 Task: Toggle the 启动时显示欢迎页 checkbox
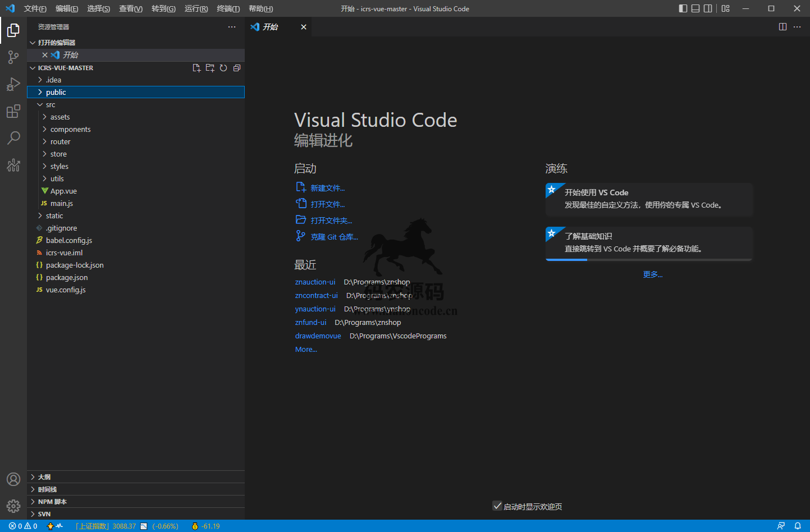click(x=497, y=506)
